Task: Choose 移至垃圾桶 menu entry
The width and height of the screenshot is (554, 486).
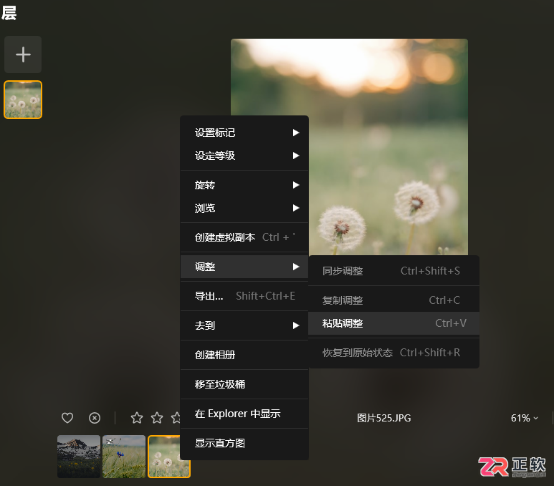Action: 244,384
